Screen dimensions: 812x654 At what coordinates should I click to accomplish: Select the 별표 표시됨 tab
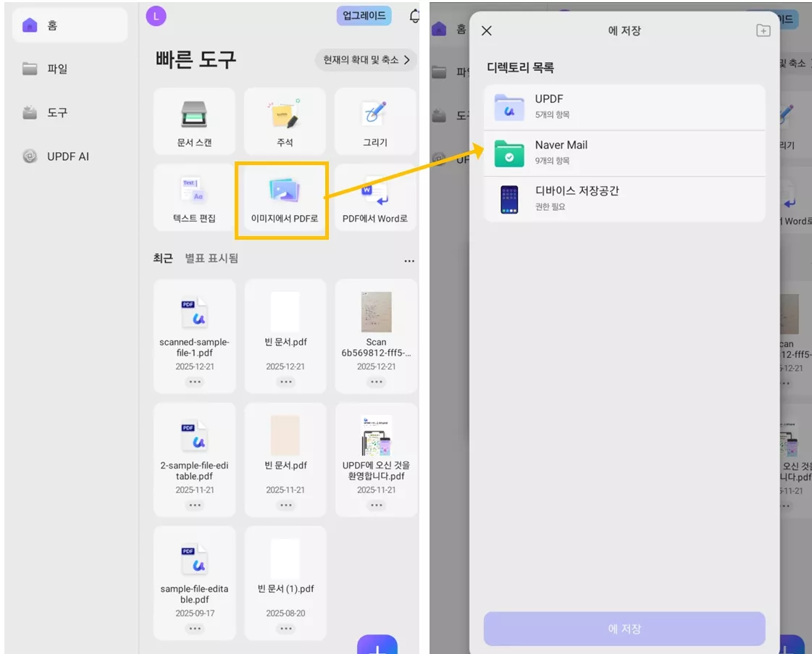(212, 259)
